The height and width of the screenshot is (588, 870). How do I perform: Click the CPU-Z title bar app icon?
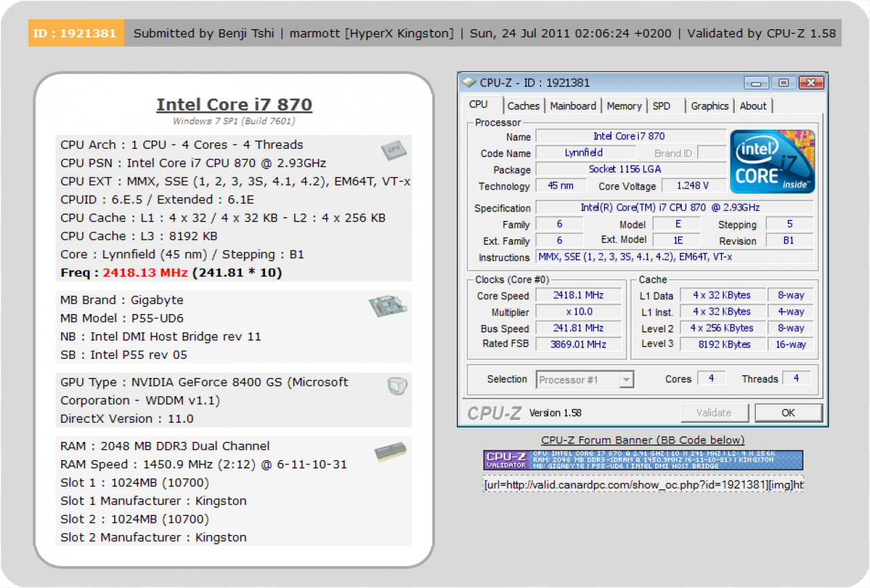(x=468, y=83)
